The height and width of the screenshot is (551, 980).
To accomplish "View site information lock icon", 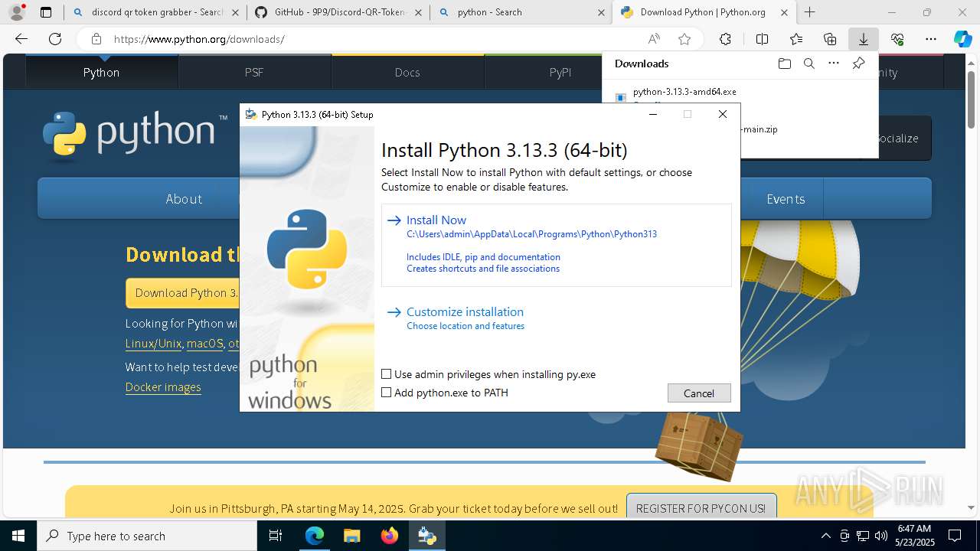I will [x=96, y=39].
